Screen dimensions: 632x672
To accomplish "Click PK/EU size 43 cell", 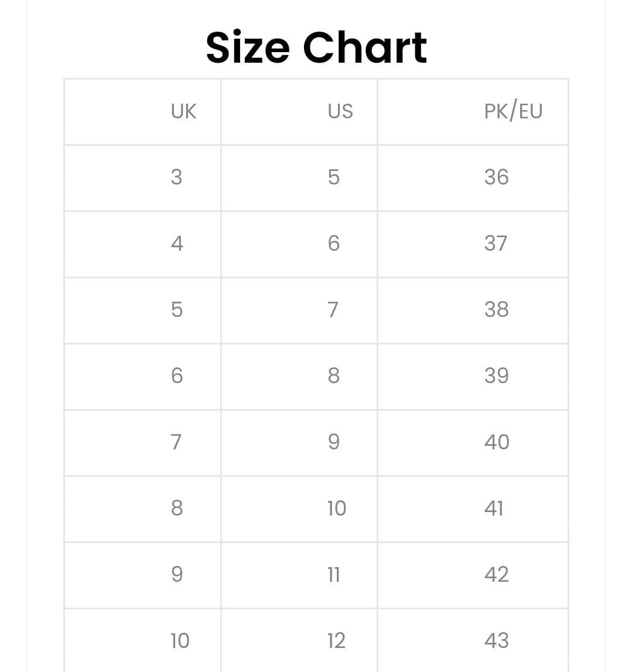I will (473, 641).
